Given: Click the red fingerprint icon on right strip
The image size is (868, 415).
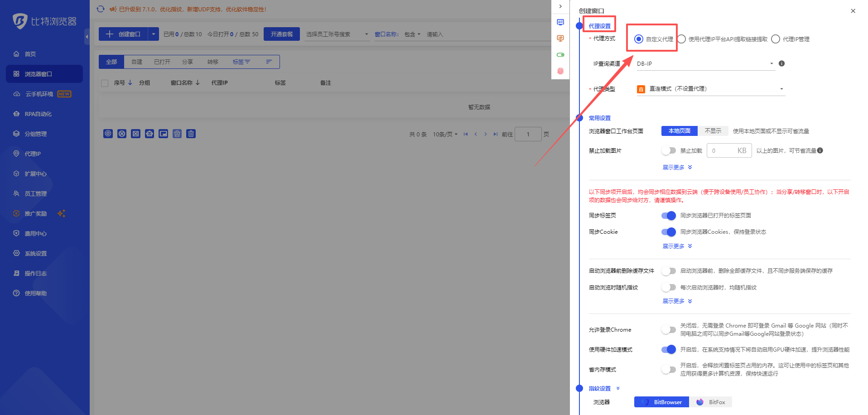Looking at the screenshot, I should pos(560,71).
